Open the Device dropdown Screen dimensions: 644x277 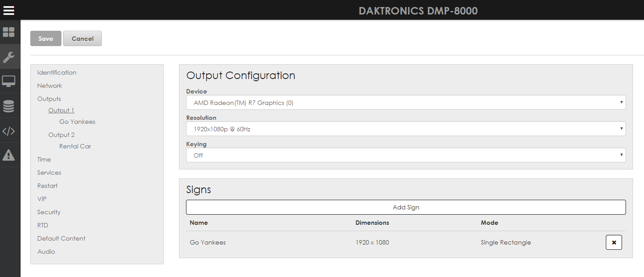coord(406,102)
